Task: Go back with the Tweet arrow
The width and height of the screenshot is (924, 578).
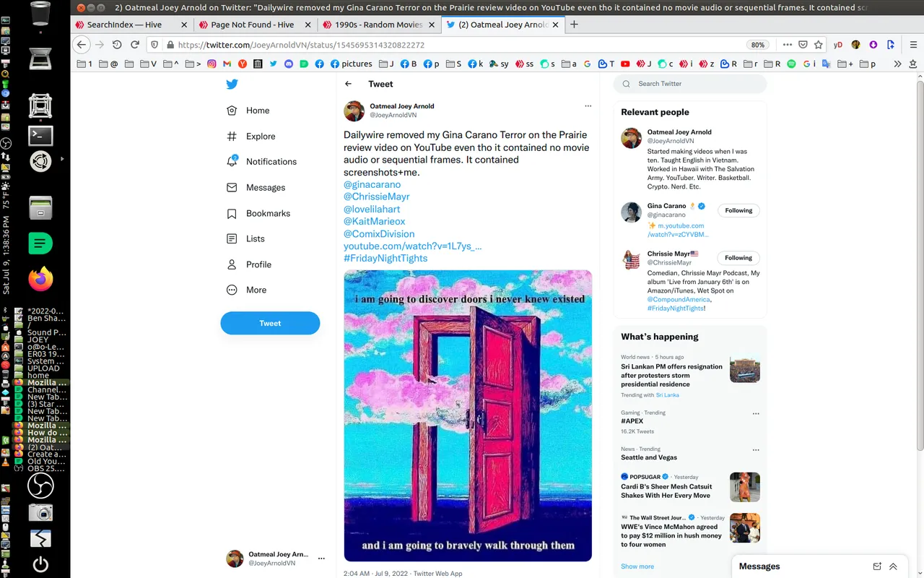Action: click(349, 84)
